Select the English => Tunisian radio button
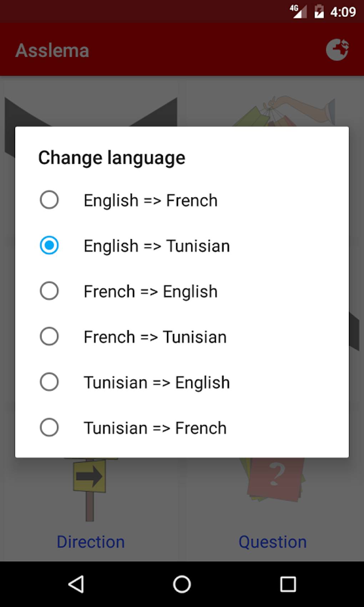Viewport: 364px width, 607px height. click(x=49, y=246)
